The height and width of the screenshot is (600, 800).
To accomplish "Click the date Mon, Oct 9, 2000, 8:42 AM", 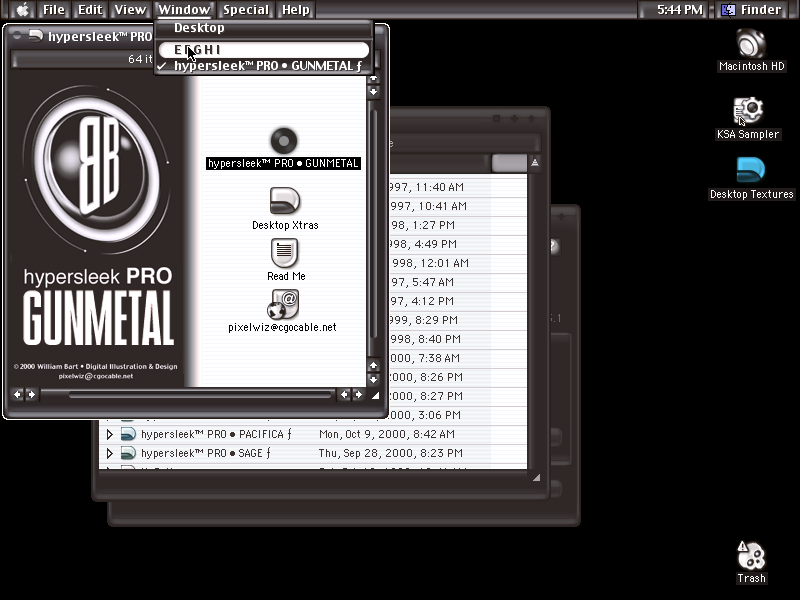I will click(x=387, y=434).
